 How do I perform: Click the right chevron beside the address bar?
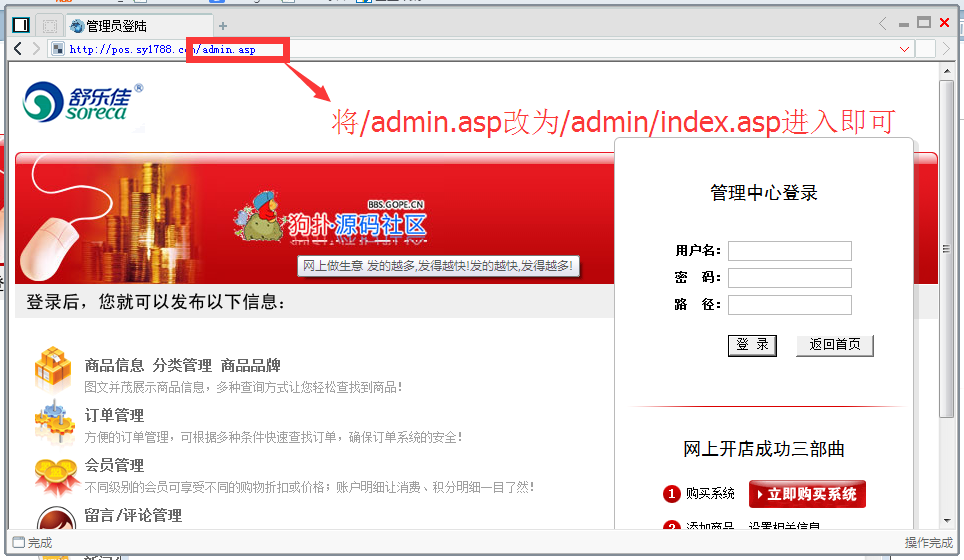[x=946, y=49]
